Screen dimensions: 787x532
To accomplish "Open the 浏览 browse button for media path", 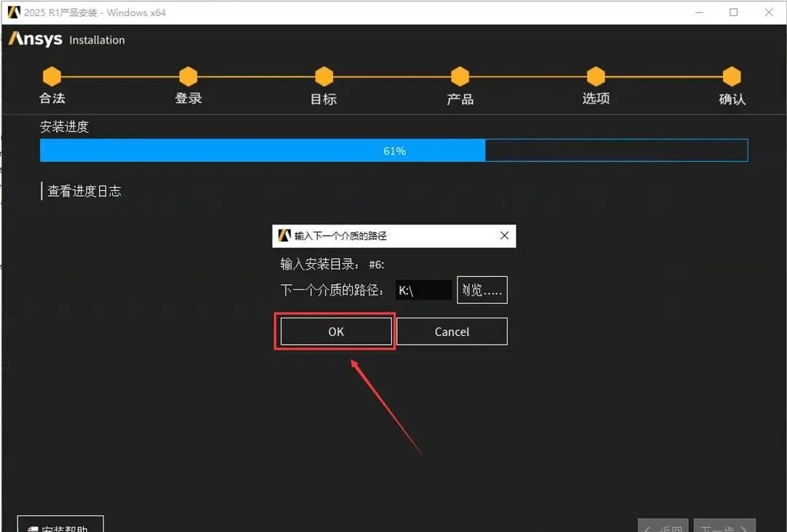I will [x=482, y=289].
